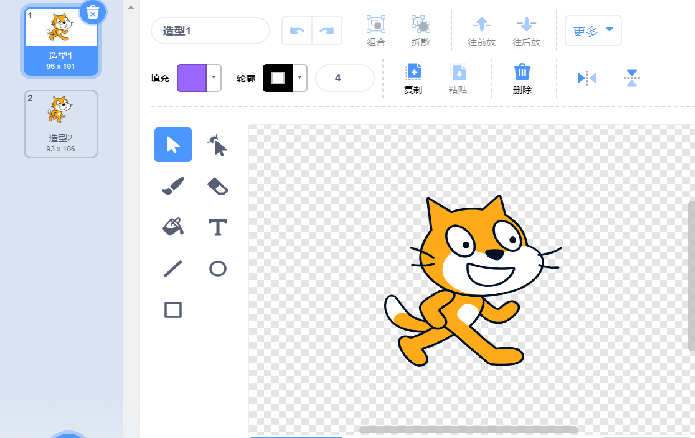Open the 更多 (More) dropdown
The image size is (695, 438).
(x=593, y=30)
